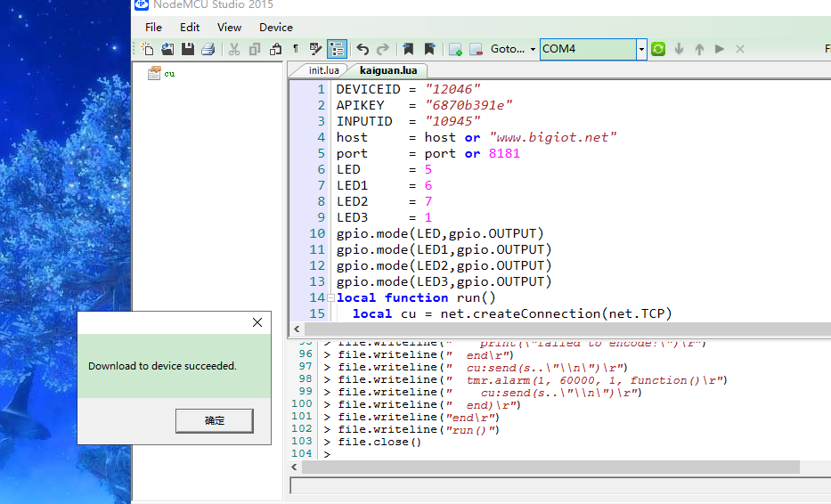The height and width of the screenshot is (504, 831).
Task: Click the Open file icon
Action: pos(167,49)
